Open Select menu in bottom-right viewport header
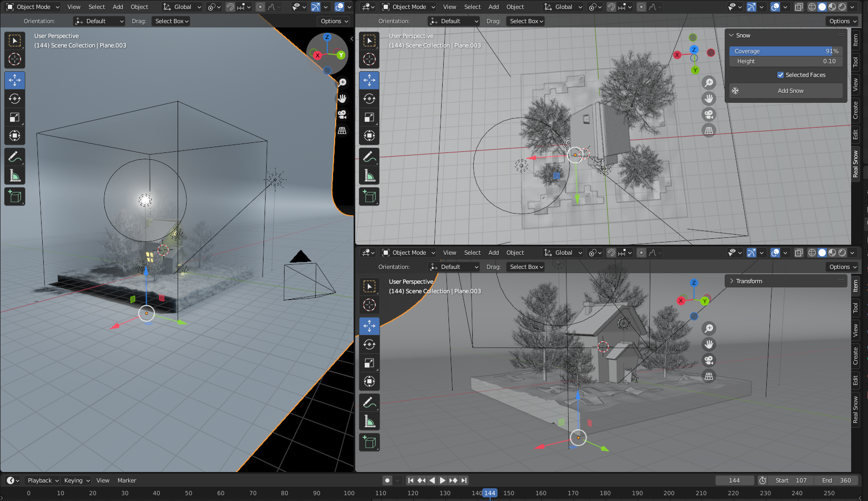The height and width of the screenshot is (501, 868). tap(472, 253)
